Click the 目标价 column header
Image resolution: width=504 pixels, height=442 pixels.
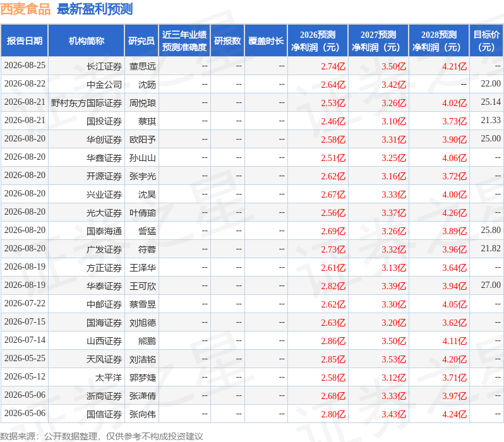pyautogui.click(x=486, y=41)
